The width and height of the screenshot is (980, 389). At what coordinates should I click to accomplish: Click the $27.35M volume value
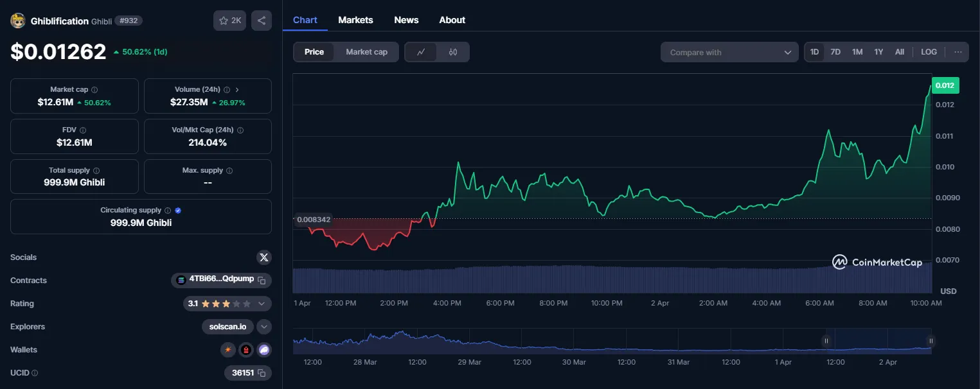188,102
